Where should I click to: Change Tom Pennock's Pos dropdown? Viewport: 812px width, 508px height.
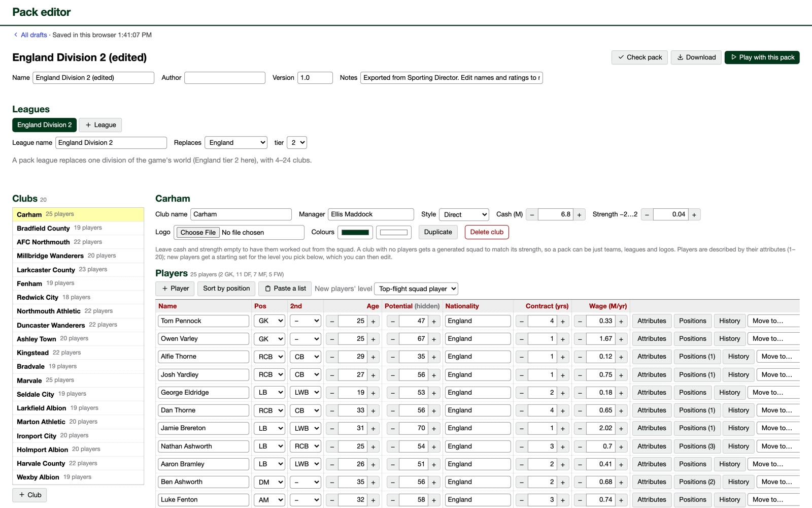coord(269,321)
